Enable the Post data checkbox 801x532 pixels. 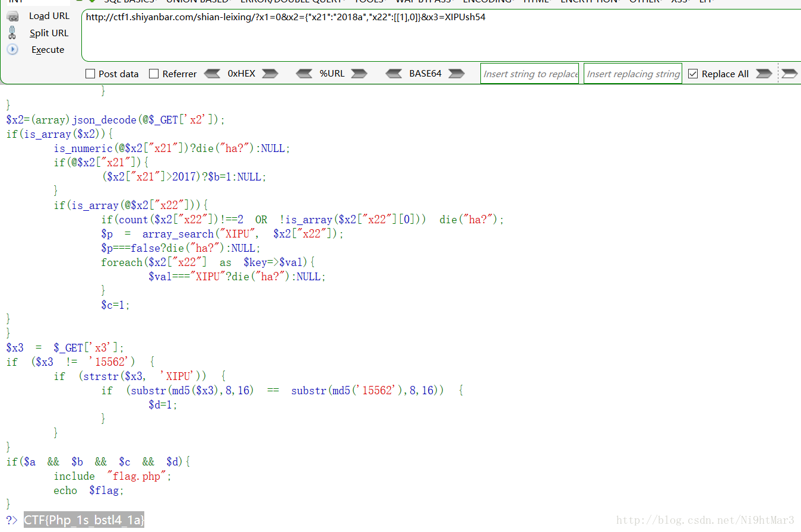[90, 74]
